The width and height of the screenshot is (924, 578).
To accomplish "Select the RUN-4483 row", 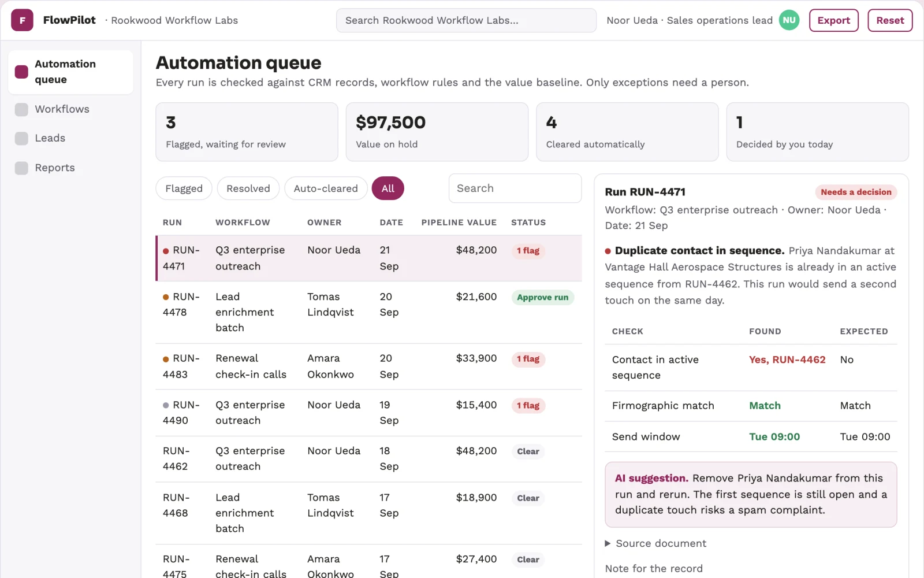I will coord(369,366).
